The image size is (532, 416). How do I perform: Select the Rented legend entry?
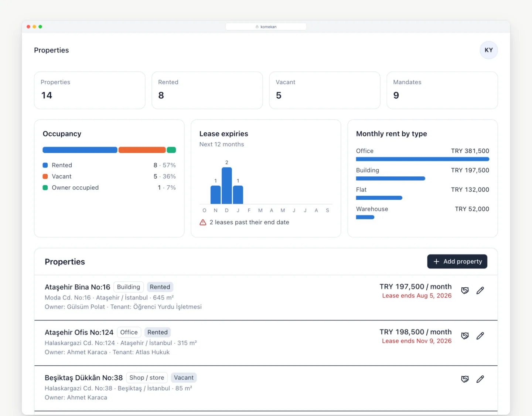[109, 165]
